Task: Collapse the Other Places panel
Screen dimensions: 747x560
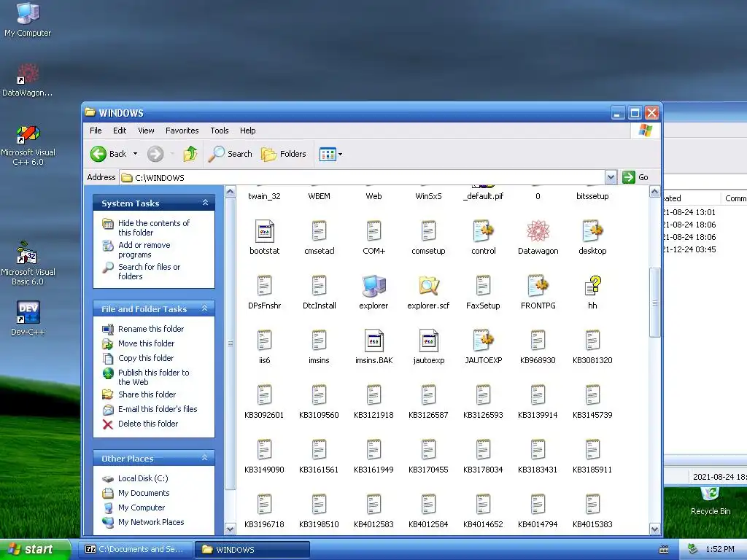Action: pyautogui.click(x=205, y=458)
